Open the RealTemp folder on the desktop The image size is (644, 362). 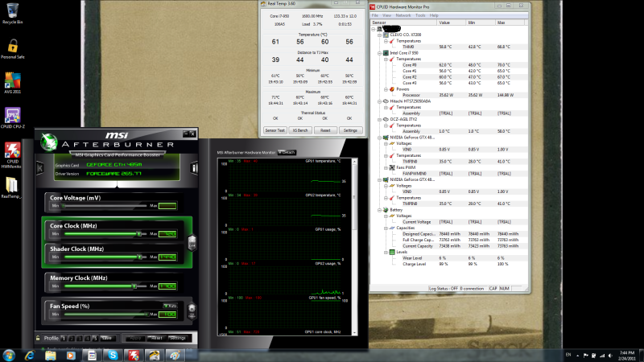click(11, 187)
